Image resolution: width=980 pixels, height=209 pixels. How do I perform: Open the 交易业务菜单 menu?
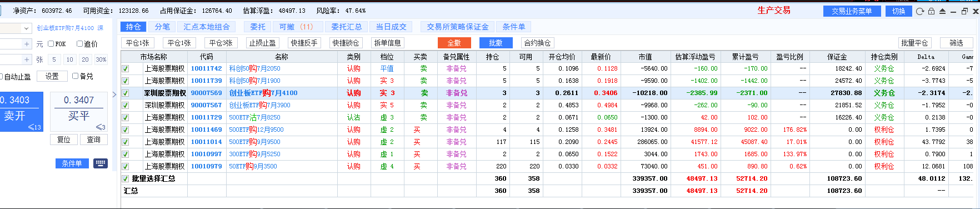[852, 11]
